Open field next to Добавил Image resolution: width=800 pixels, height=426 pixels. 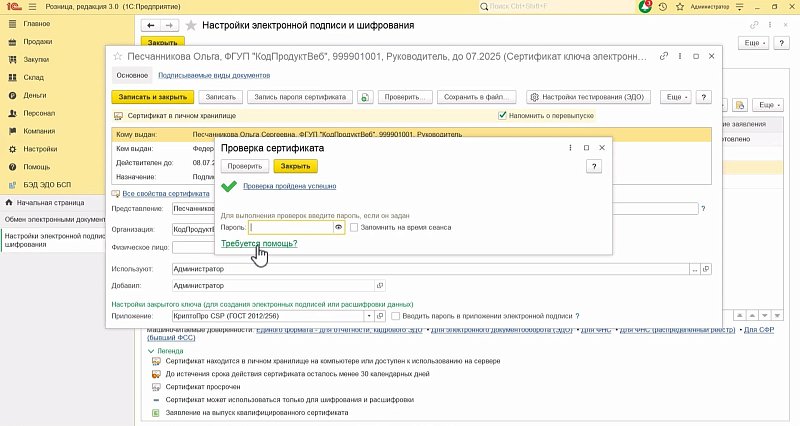380,286
